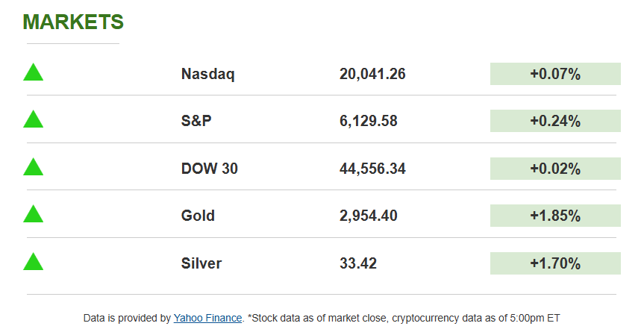Screen dimensions: 644x332
Task: Select the Nasdaq index name
Action: pos(208,74)
